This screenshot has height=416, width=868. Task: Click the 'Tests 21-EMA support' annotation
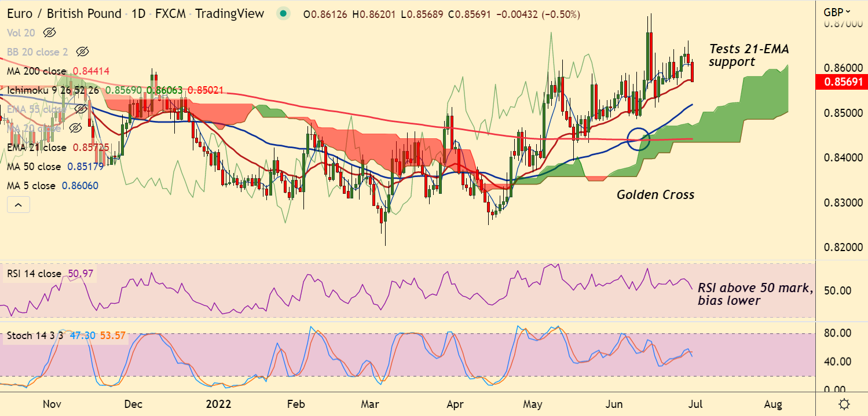(749, 56)
